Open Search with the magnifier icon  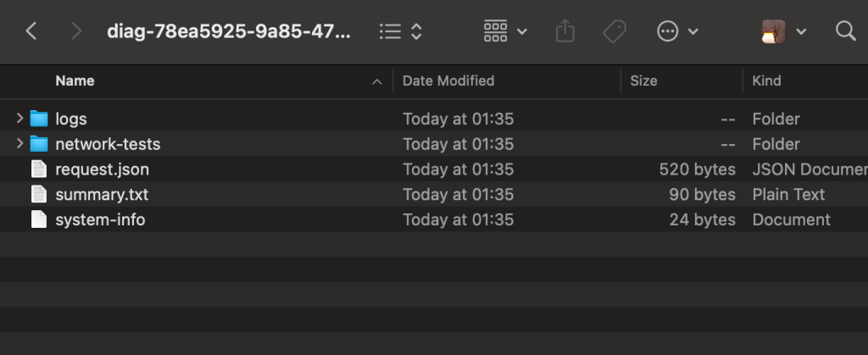coord(845,31)
